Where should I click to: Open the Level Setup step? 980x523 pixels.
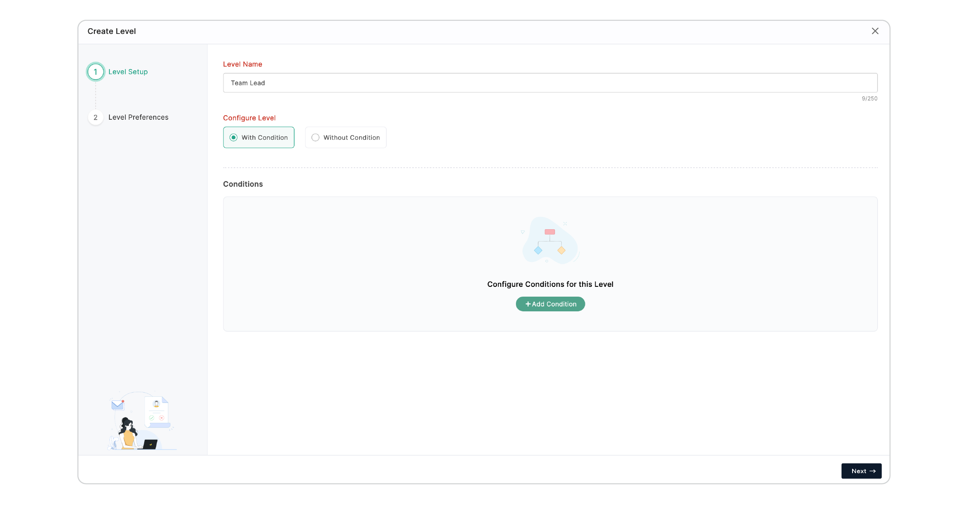tap(128, 72)
